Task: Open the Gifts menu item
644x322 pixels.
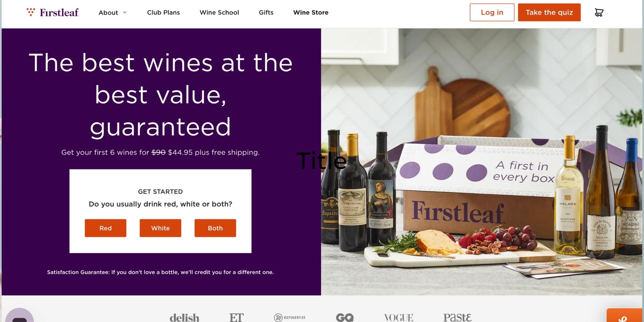Action: (x=266, y=13)
